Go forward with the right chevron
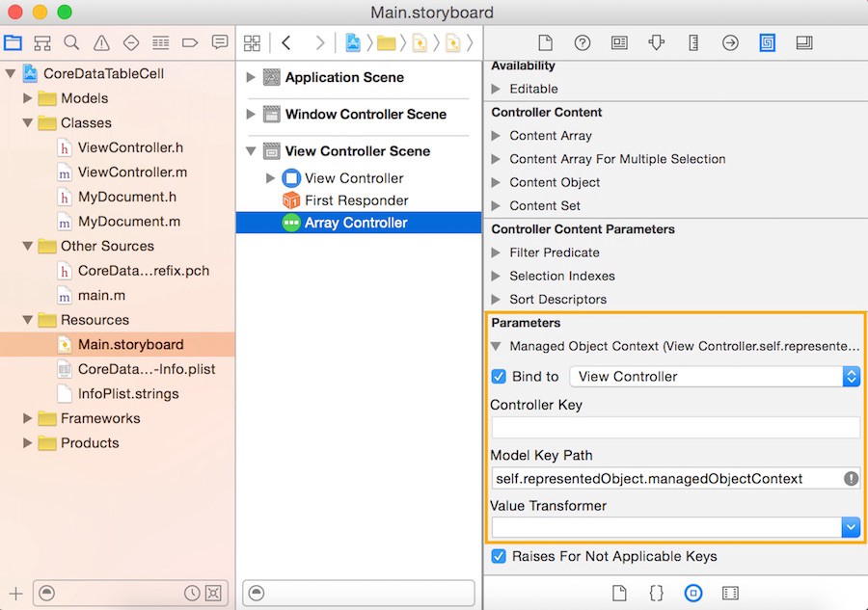The width and height of the screenshot is (868, 610). click(319, 42)
